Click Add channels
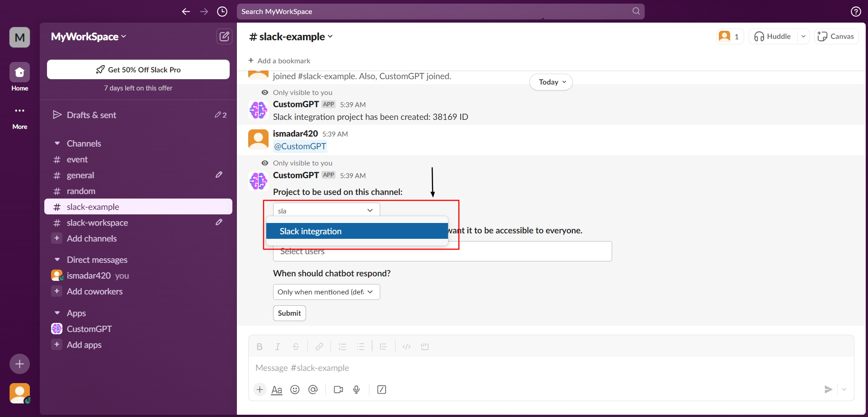This screenshot has height=417, width=868. [138, 238]
